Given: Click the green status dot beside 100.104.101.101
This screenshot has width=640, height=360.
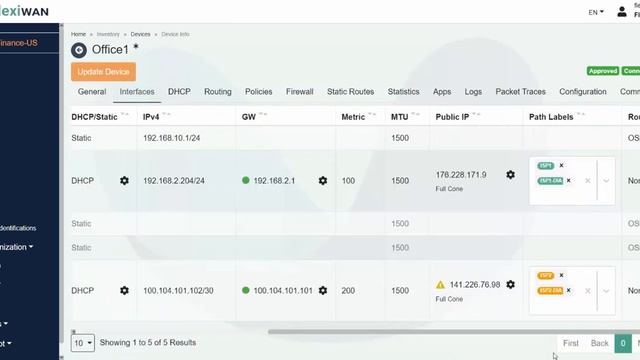Looking at the screenshot, I should pos(246,290).
